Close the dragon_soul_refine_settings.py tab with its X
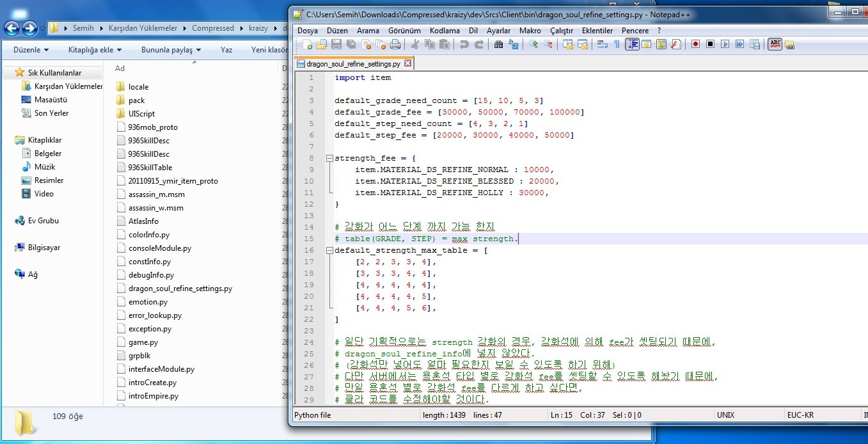Screen dimensions: 868x444 [x=408, y=63]
